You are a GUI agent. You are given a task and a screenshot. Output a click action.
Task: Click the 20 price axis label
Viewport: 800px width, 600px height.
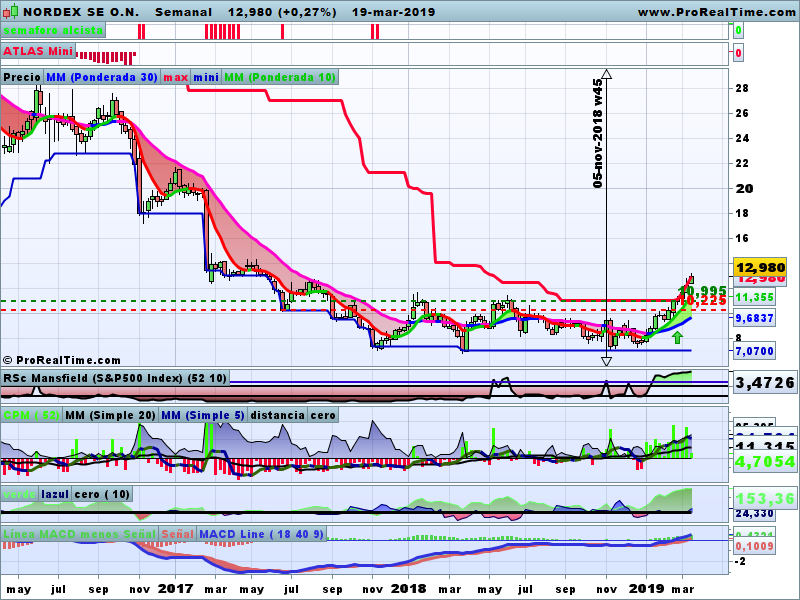(744, 188)
